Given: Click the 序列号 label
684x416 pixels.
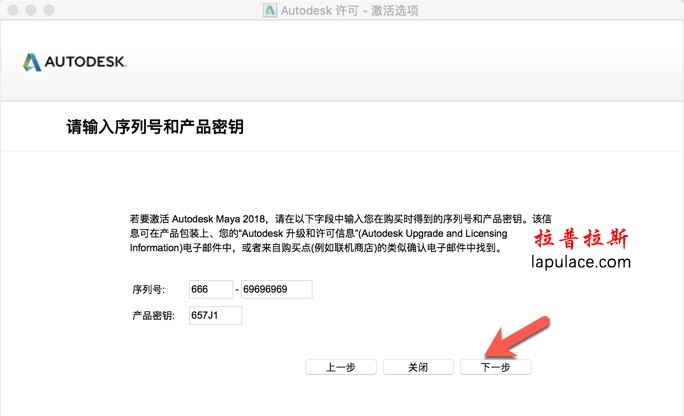Looking at the screenshot, I should [148, 290].
